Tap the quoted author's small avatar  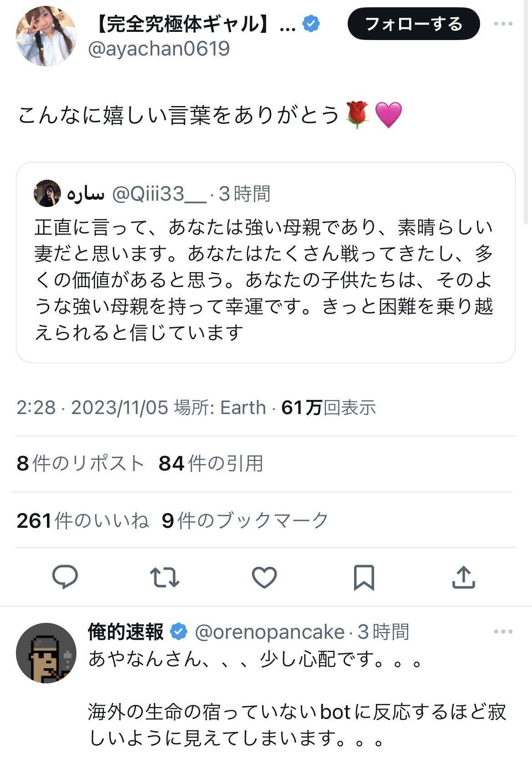click(47, 193)
